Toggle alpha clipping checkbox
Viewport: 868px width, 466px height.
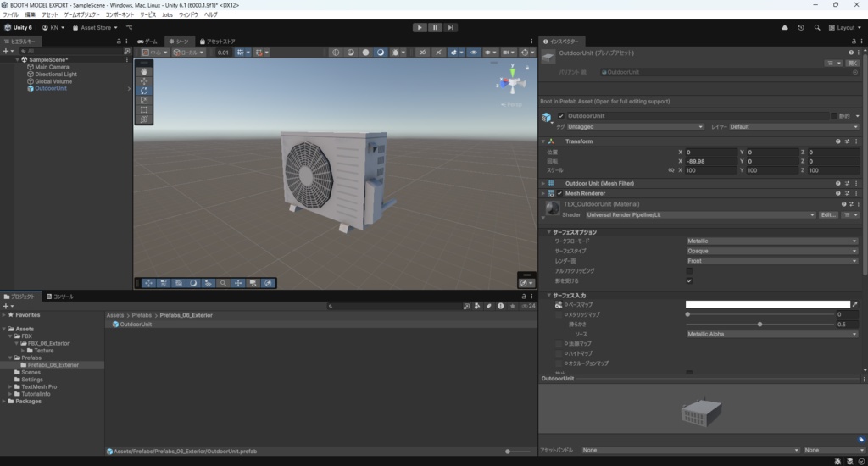(x=689, y=271)
